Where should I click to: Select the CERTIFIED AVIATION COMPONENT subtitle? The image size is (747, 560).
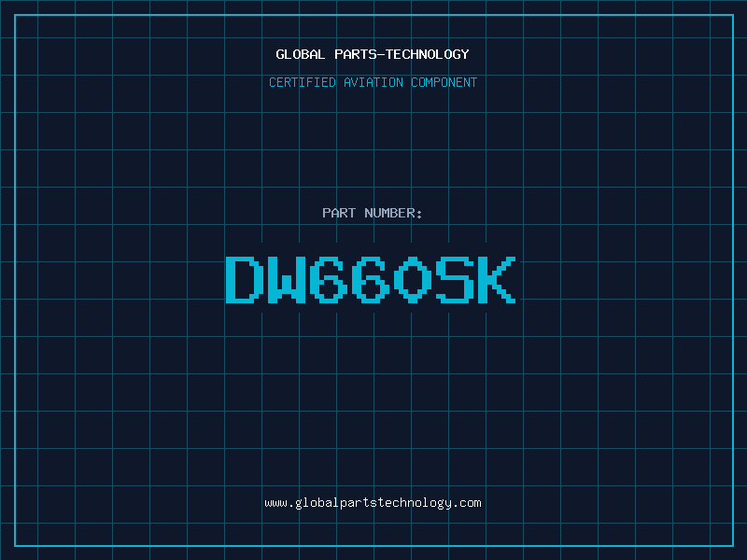pos(373,82)
